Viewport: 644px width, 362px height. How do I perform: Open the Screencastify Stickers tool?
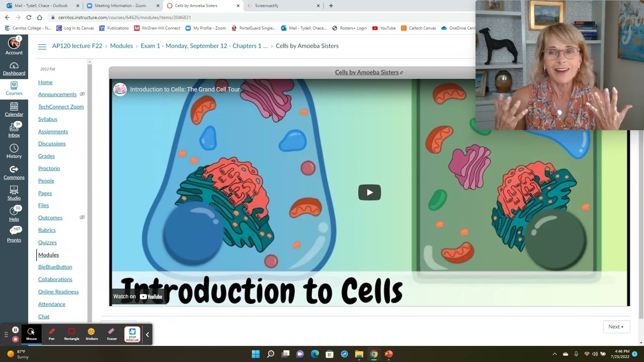tap(92, 334)
